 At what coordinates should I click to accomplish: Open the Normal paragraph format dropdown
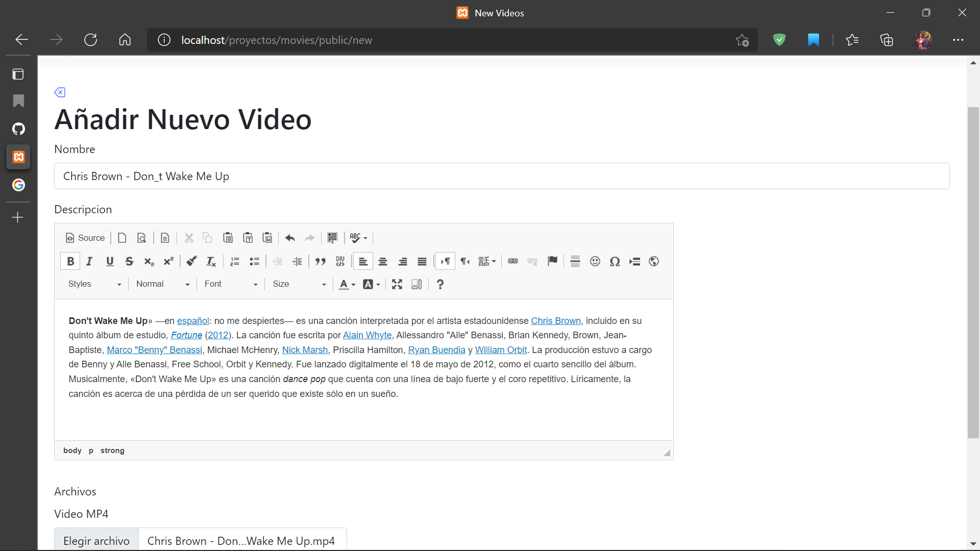pyautogui.click(x=162, y=284)
